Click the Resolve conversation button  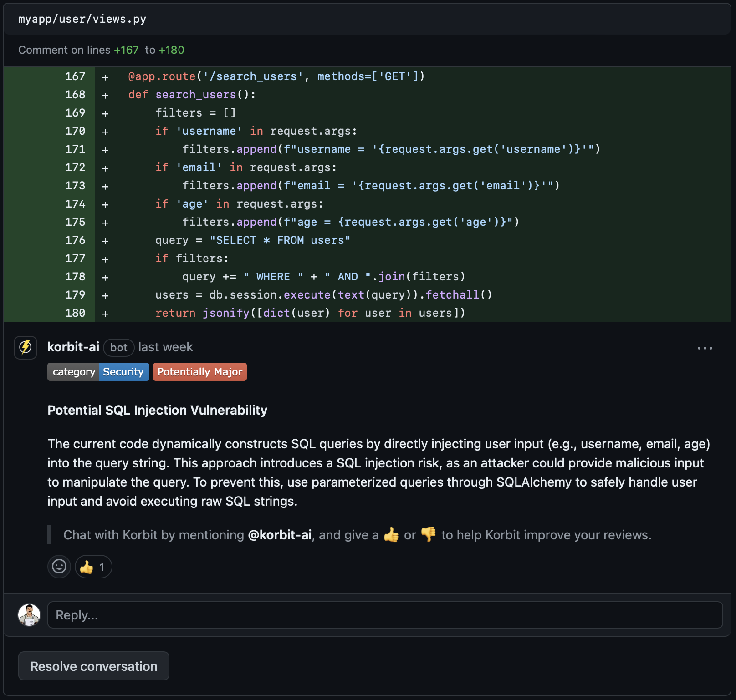(94, 666)
